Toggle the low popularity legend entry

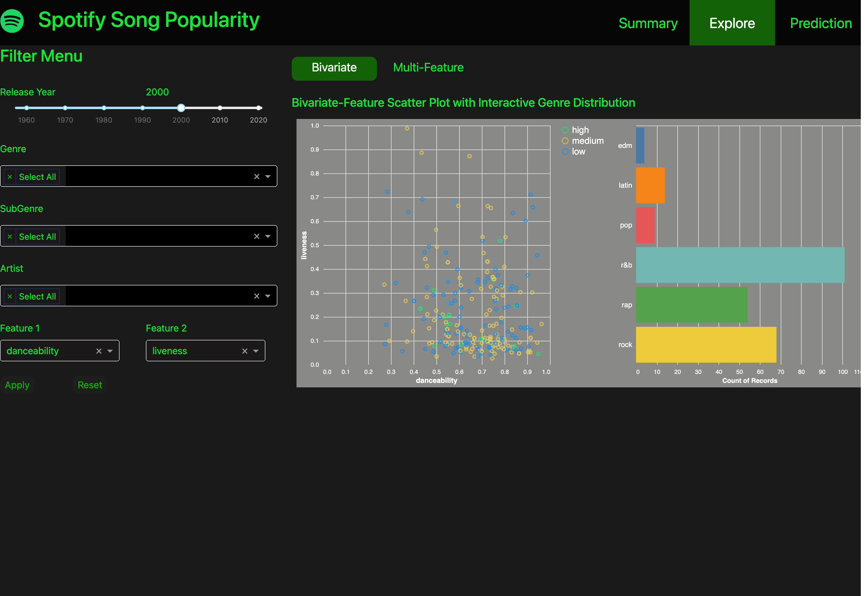[565, 152]
